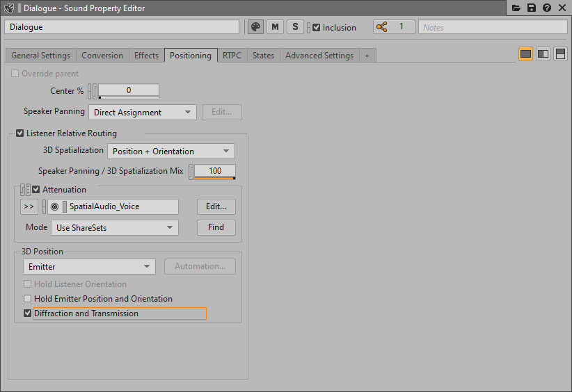Viewport: 572px width, 392px height.
Task: Open the help question mark icon
Action: tap(547, 8)
